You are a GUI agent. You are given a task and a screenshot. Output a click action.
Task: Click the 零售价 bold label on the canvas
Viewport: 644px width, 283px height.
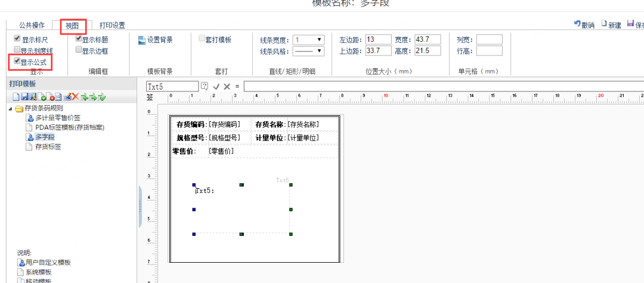coord(184,152)
